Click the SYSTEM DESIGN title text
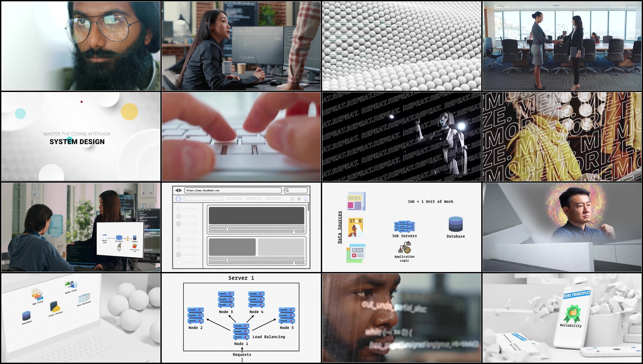Viewport: 643px width, 364px height. pyautogui.click(x=77, y=142)
